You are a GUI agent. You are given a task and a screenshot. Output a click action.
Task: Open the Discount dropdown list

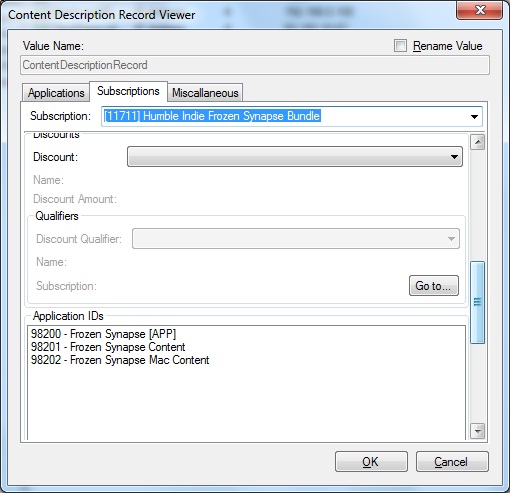295,157
